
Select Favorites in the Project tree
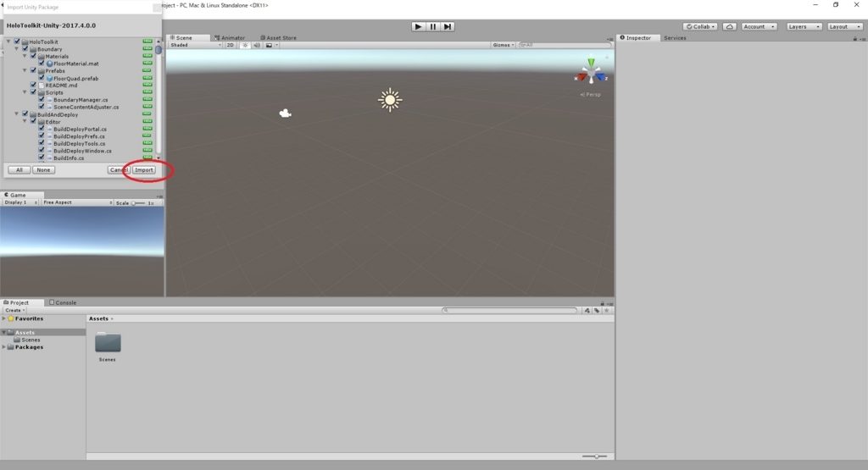(29, 318)
